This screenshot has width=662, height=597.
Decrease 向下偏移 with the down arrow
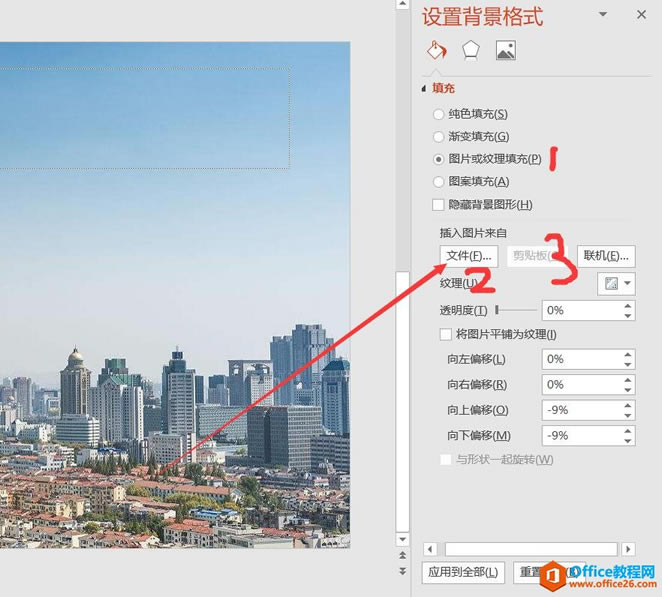[628, 440]
